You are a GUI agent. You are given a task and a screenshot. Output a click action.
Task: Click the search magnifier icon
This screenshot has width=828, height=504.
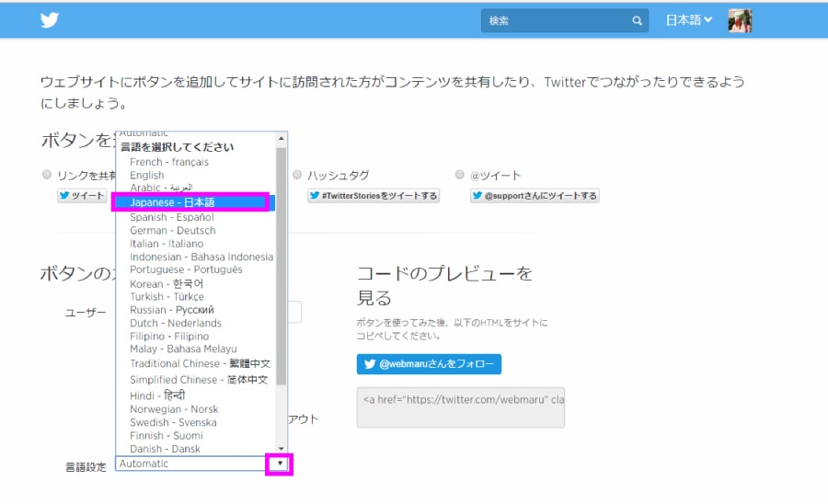click(x=637, y=20)
